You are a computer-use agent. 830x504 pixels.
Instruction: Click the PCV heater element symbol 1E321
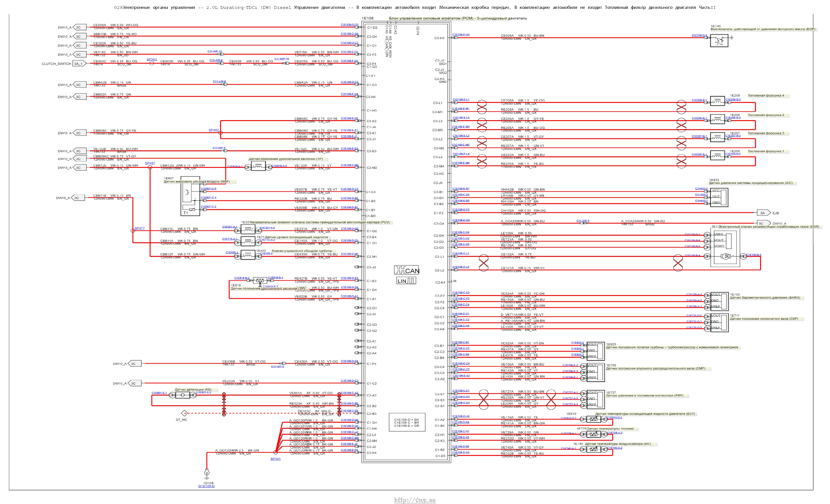(248, 230)
